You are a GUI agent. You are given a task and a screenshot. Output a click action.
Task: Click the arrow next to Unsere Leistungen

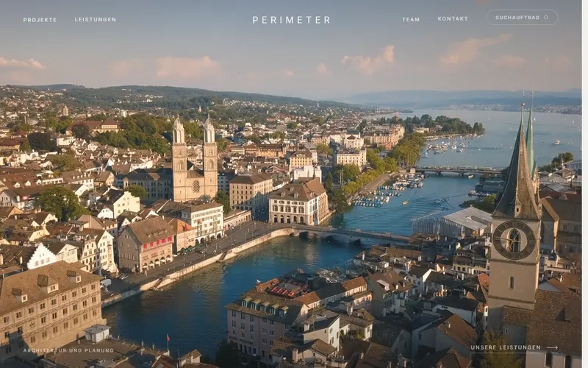click(x=552, y=347)
